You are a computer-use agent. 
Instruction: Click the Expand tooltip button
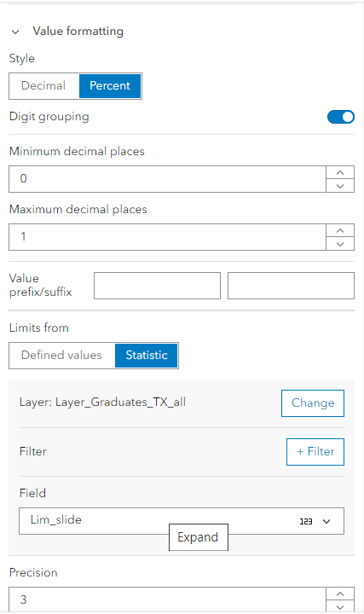199,537
